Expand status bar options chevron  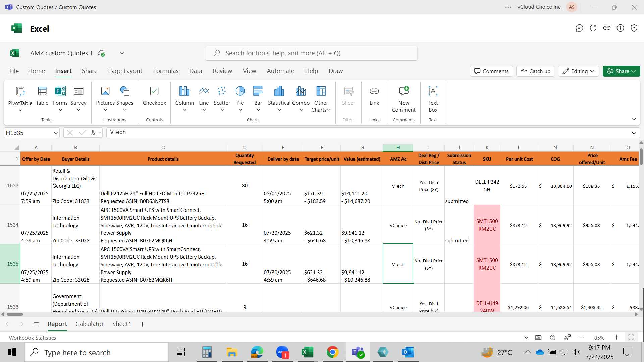tap(526, 338)
